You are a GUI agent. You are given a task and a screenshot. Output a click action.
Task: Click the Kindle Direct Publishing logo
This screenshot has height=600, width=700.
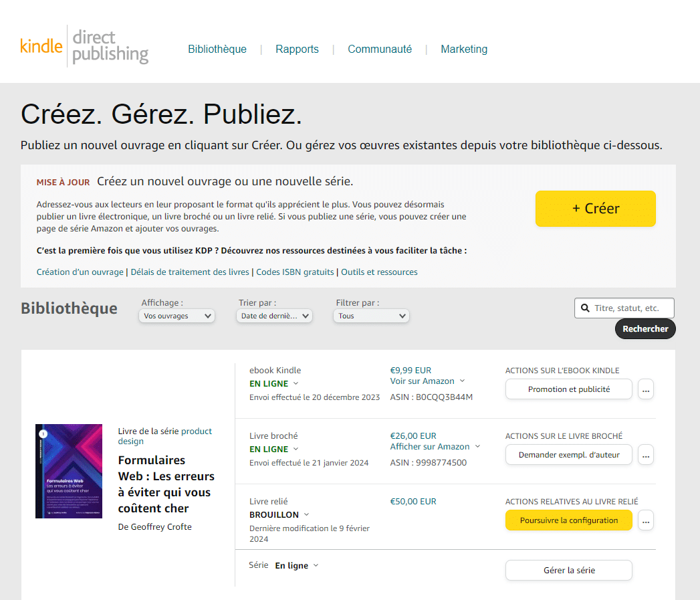coord(84,46)
